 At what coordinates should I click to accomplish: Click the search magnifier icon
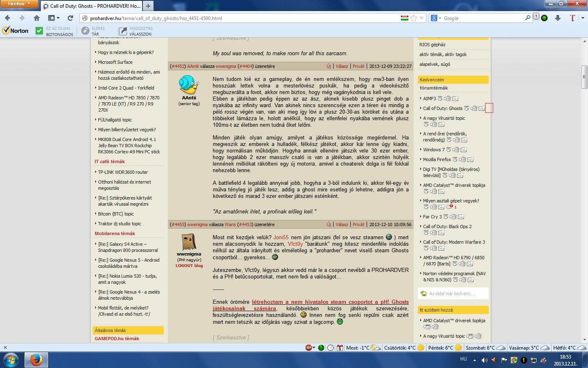528,18
